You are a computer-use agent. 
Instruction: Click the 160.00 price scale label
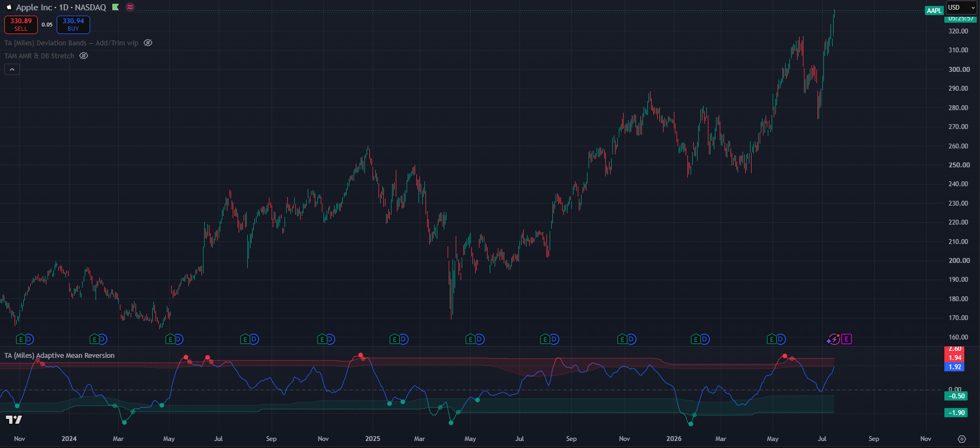958,337
